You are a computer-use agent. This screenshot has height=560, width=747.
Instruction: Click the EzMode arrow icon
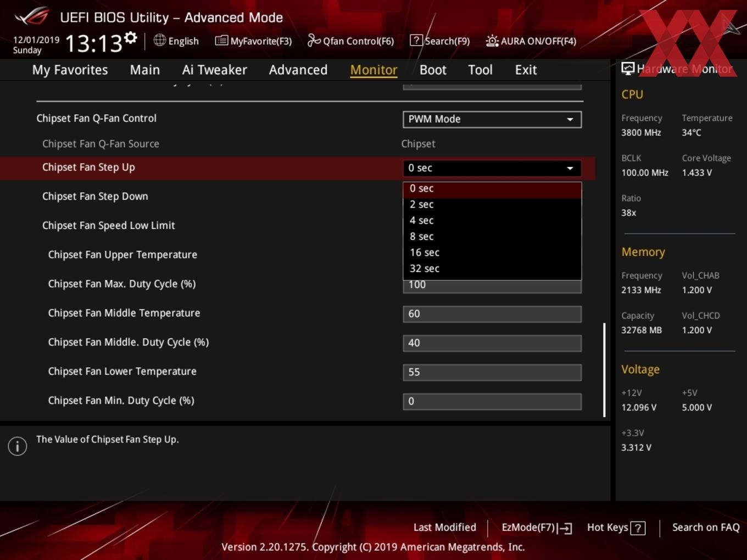pos(565,528)
